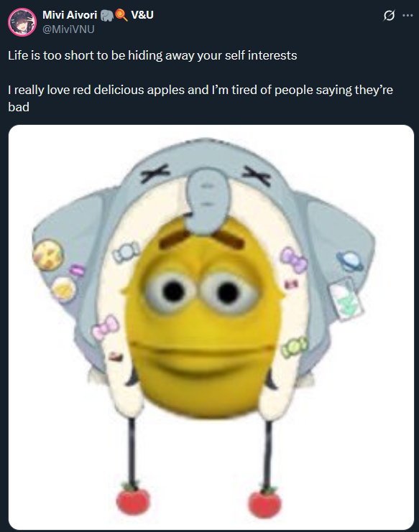Screen dimensions: 419x532
Task: Click the elephant emoji in the display name
Action: tap(107, 15)
